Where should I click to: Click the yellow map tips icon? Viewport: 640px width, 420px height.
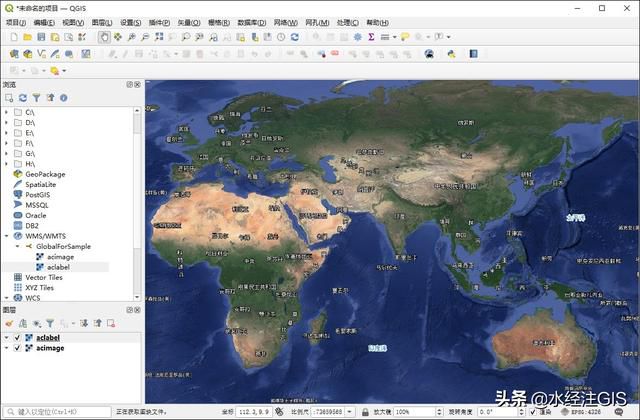[404, 37]
